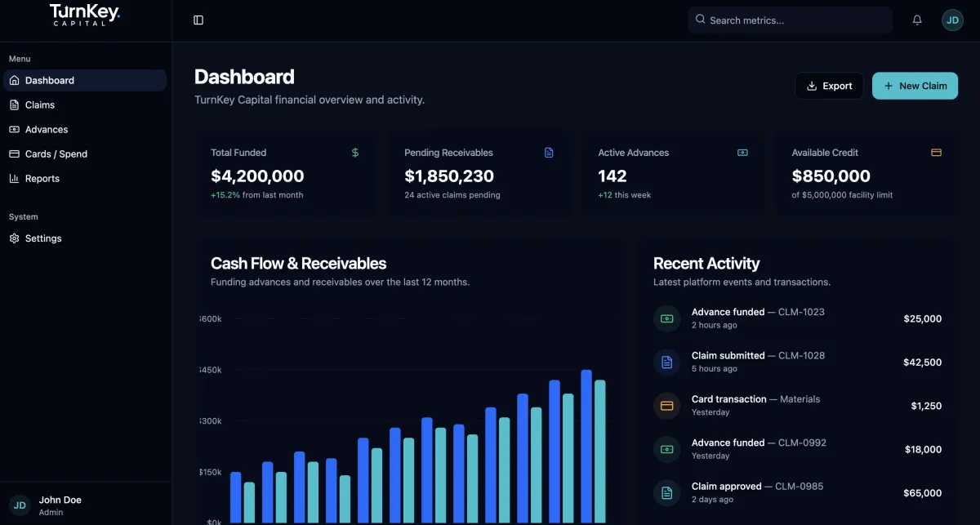The width and height of the screenshot is (980, 525).
Task: Click the TurnKey Capital logo
Action: [85, 15]
